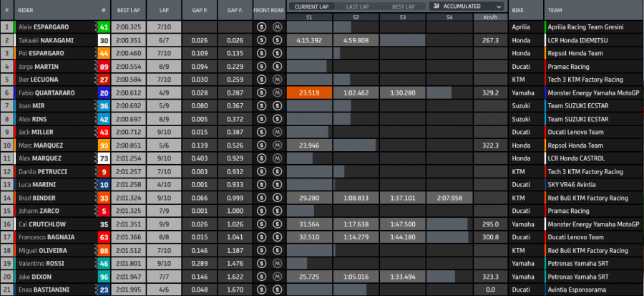Click the TEAM column header

click(x=593, y=10)
